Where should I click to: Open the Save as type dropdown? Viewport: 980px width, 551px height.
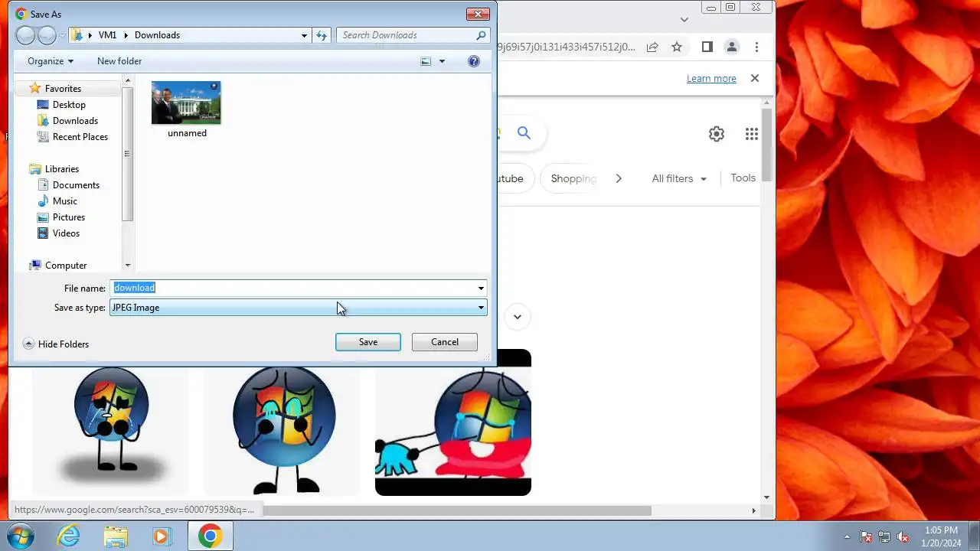pyautogui.click(x=481, y=308)
